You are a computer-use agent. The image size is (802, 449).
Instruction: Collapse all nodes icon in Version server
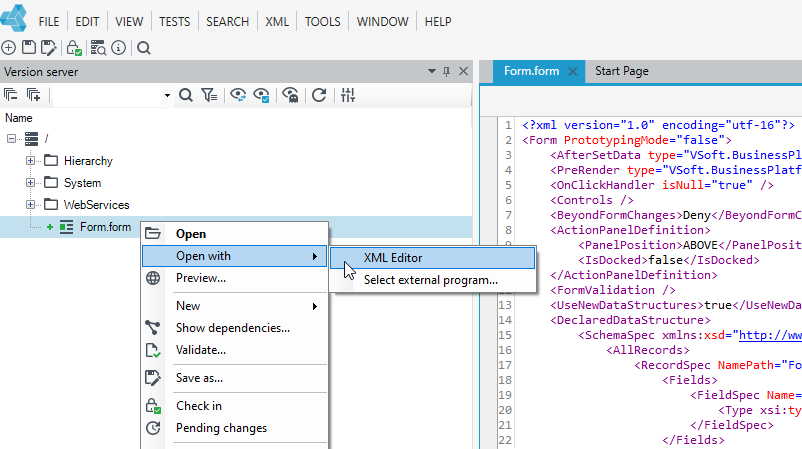click(11, 95)
